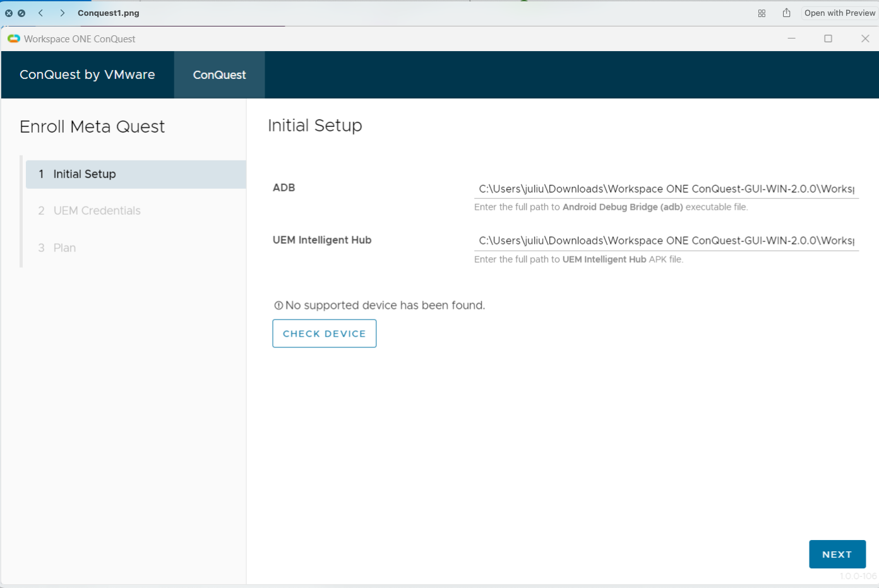879x588 pixels.
Task: Focus the UEM Intelligent Hub path field
Action: [x=666, y=241]
